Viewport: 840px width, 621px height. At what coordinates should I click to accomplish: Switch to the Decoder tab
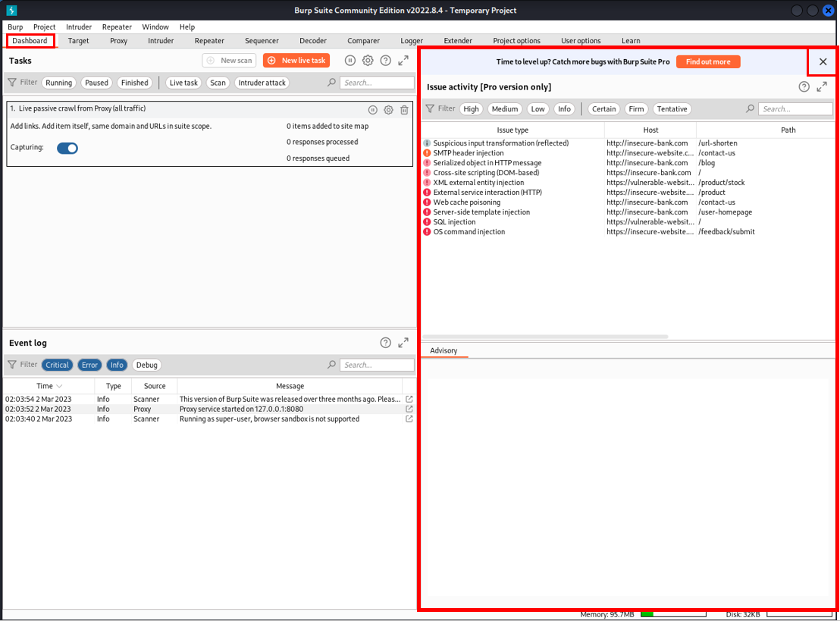(313, 41)
